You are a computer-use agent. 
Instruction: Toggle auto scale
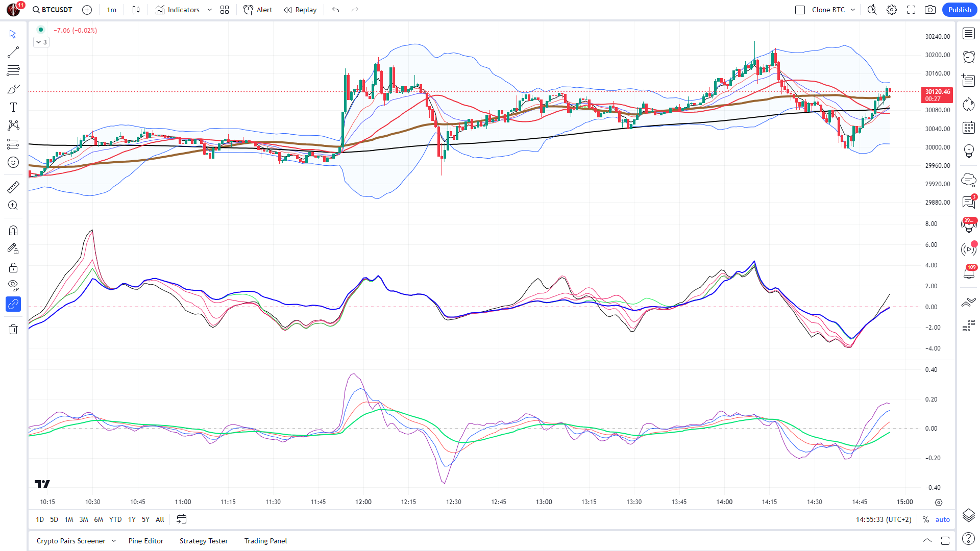tap(942, 519)
